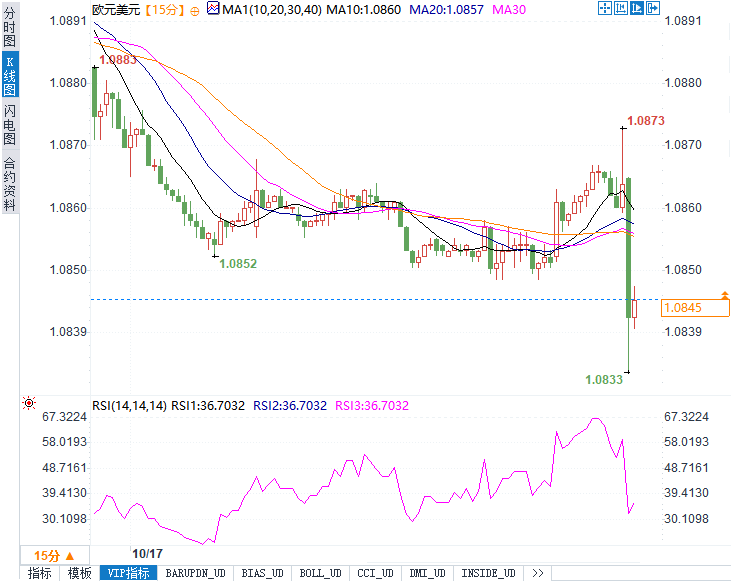Click the 10/17 date marker on timeline
The height and width of the screenshot is (581, 731).
click(x=147, y=553)
